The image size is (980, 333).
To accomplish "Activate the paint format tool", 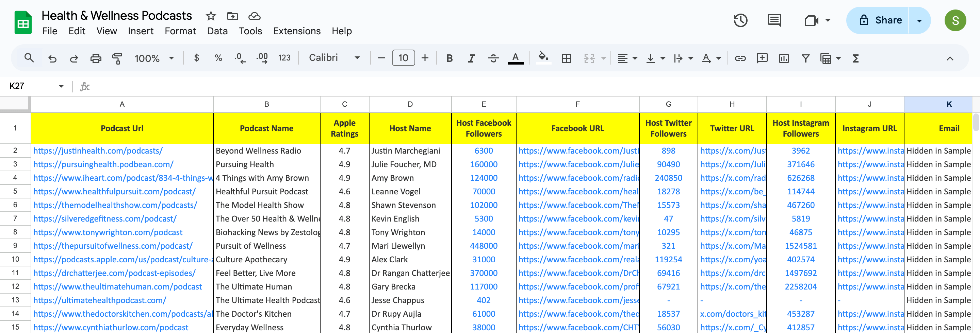I will coord(117,58).
